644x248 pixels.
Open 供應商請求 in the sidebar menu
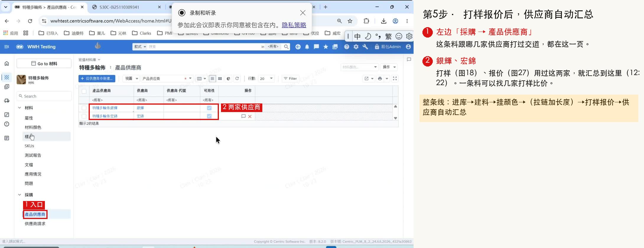(x=35, y=224)
